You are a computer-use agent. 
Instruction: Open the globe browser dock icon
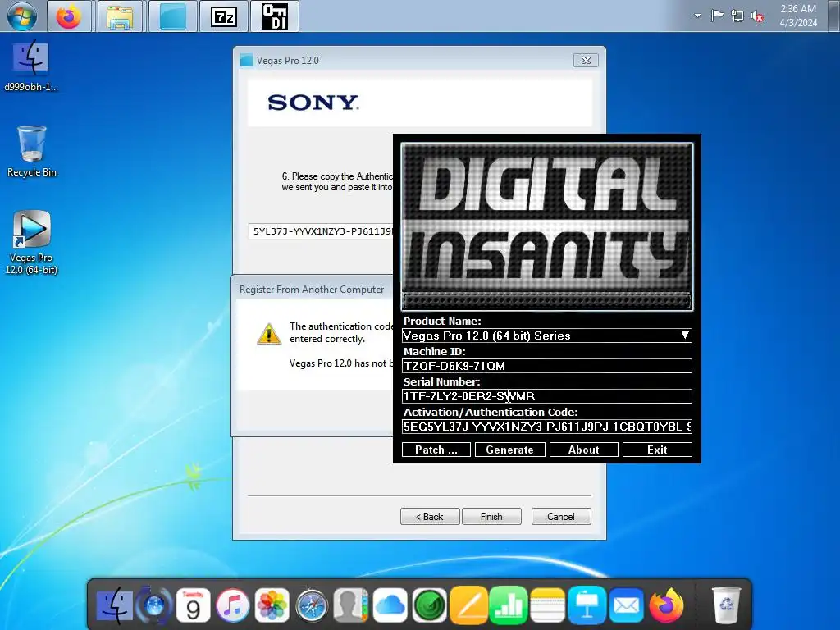coord(154,606)
